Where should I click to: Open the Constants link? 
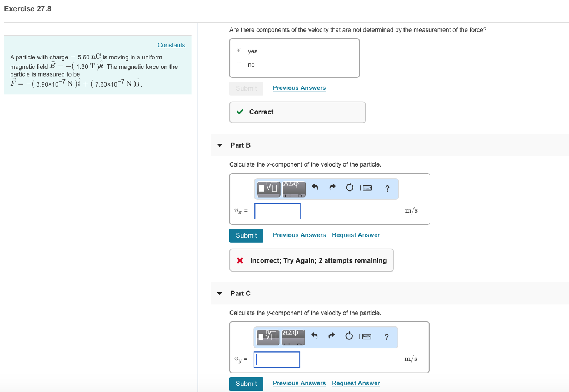point(171,45)
